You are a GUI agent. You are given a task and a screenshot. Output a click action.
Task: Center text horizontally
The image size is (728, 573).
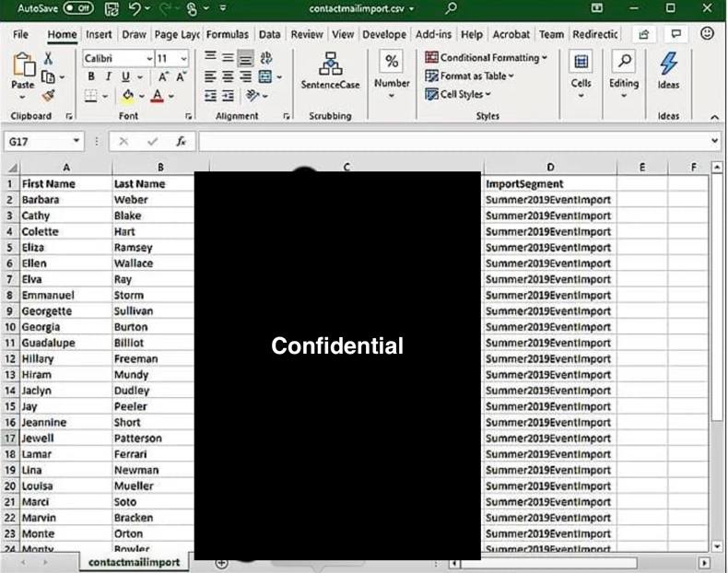pyautogui.click(x=228, y=76)
